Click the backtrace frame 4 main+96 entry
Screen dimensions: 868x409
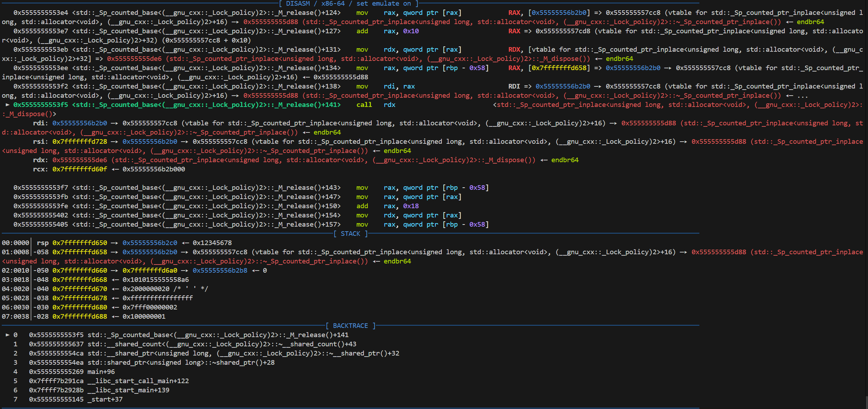[101, 372]
